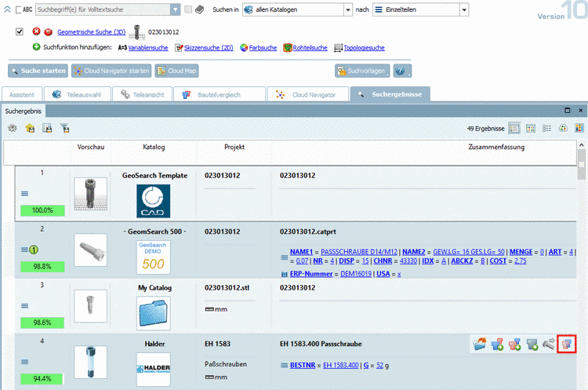Select the Suchergebnis panel tab
The height and width of the screenshot is (390, 588).
pos(24,111)
